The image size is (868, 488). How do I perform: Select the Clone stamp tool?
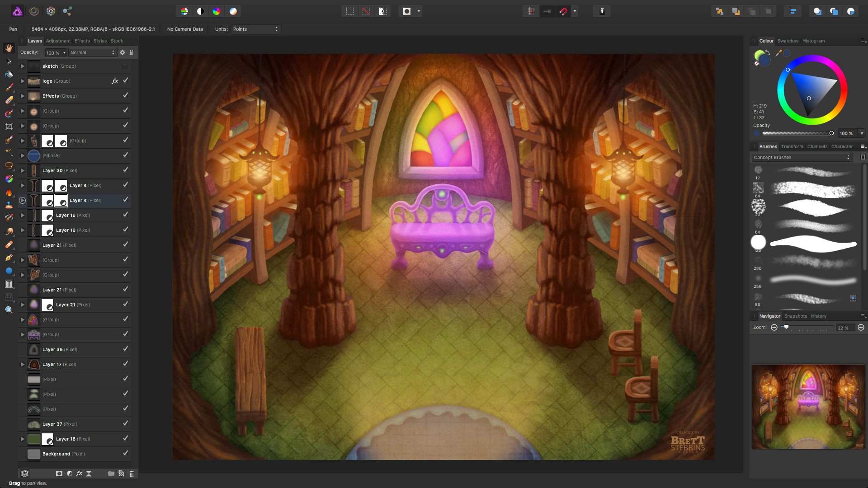(9, 205)
